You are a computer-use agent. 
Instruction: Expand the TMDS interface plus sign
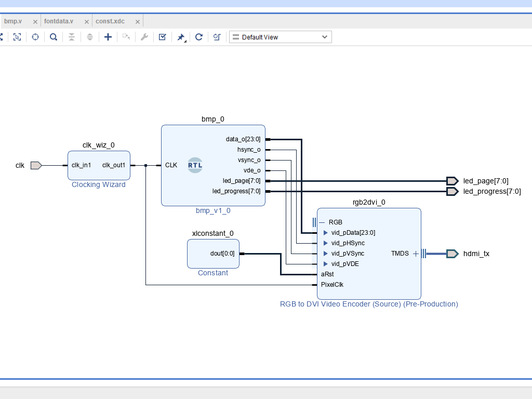(416, 254)
